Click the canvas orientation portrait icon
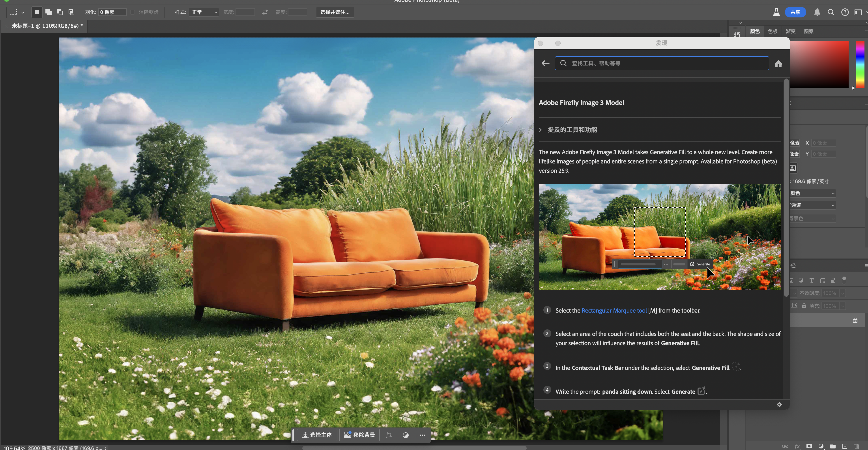The height and width of the screenshot is (450, 868). click(x=793, y=168)
